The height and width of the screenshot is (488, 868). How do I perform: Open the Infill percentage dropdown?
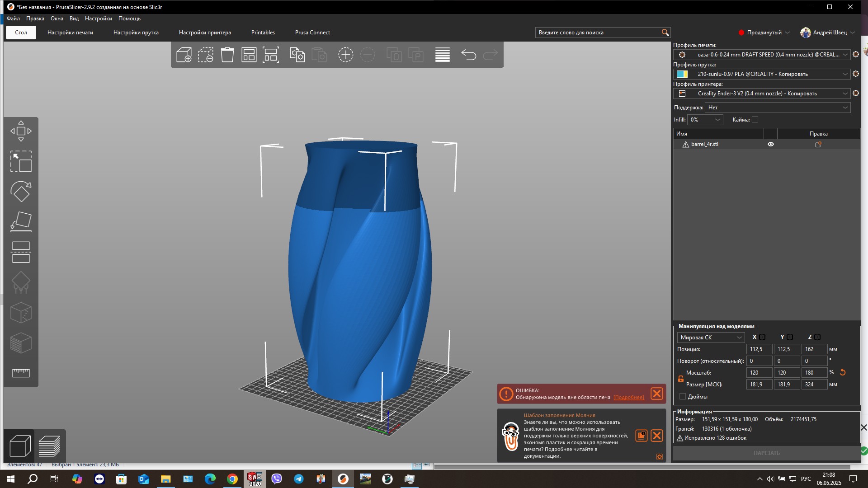point(705,120)
